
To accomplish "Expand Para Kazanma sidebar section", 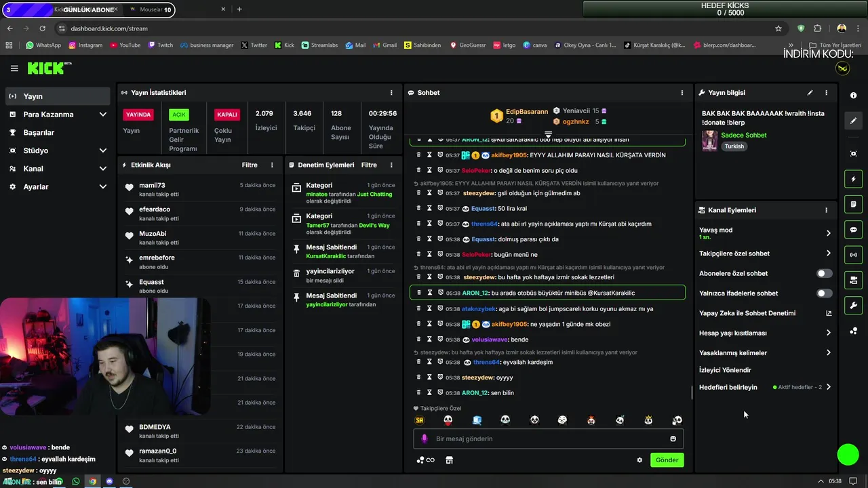I will [103, 115].
